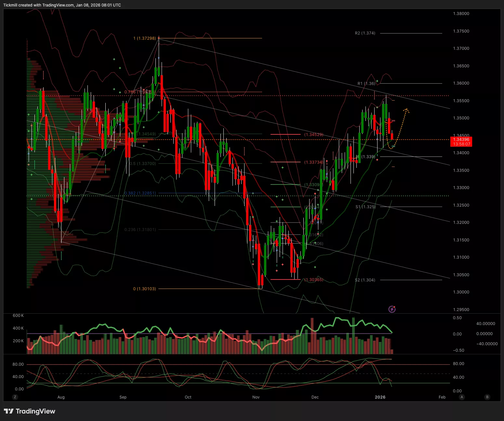Select the red current price tag 1.34396

pos(461,142)
